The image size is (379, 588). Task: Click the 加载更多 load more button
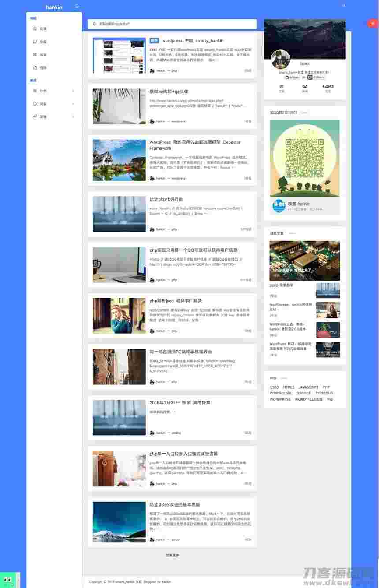pyautogui.click(x=172, y=555)
